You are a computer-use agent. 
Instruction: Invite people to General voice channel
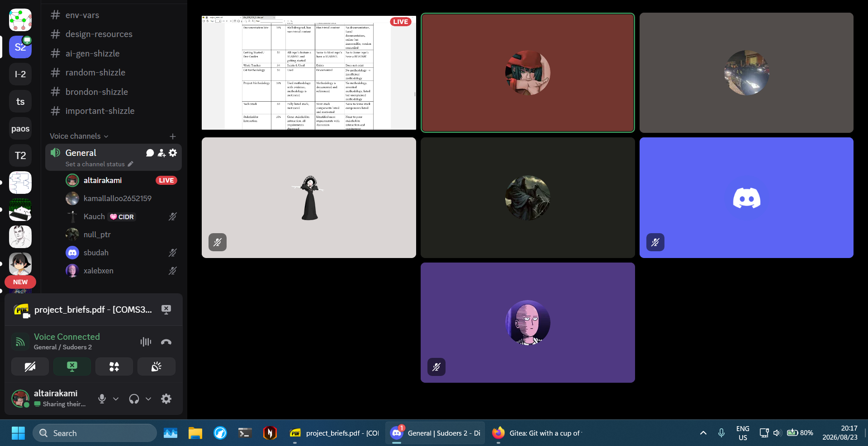(x=161, y=153)
